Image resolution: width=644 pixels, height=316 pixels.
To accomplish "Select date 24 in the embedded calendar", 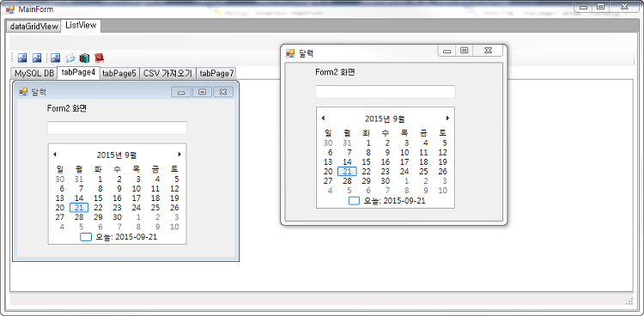I will tap(137, 208).
